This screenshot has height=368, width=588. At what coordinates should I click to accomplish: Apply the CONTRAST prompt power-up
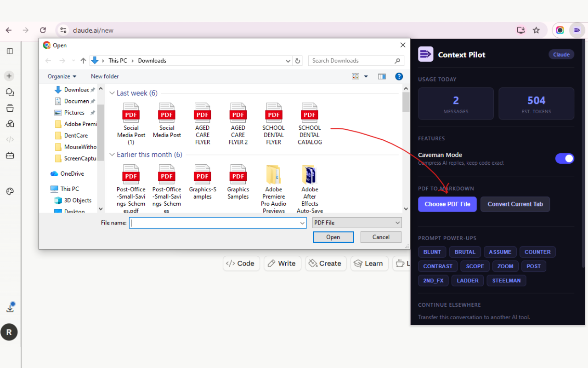[x=438, y=266]
